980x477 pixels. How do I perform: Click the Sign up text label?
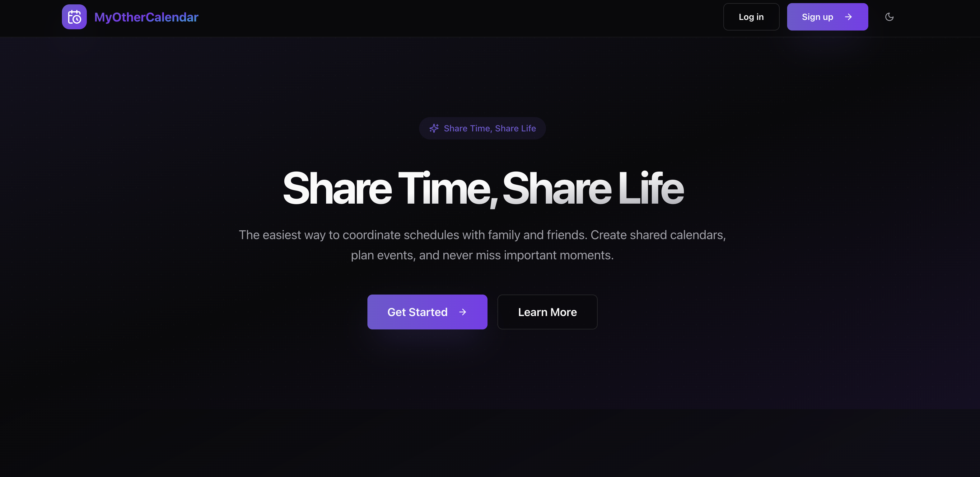pyautogui.click(x=817, y=17)
